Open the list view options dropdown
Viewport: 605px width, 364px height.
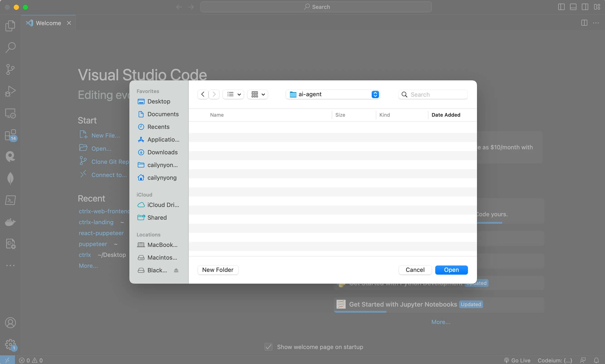pyautogui.click(x=233, y=94)
